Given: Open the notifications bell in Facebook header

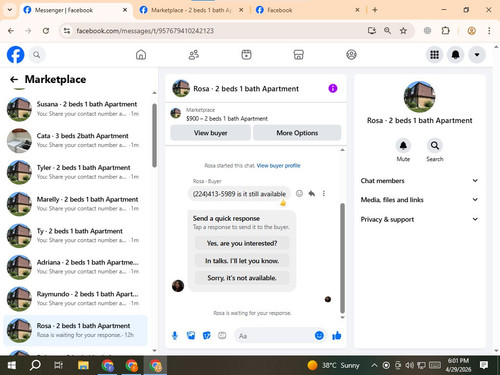Looking at the screenshot, I should coord(456,55).
